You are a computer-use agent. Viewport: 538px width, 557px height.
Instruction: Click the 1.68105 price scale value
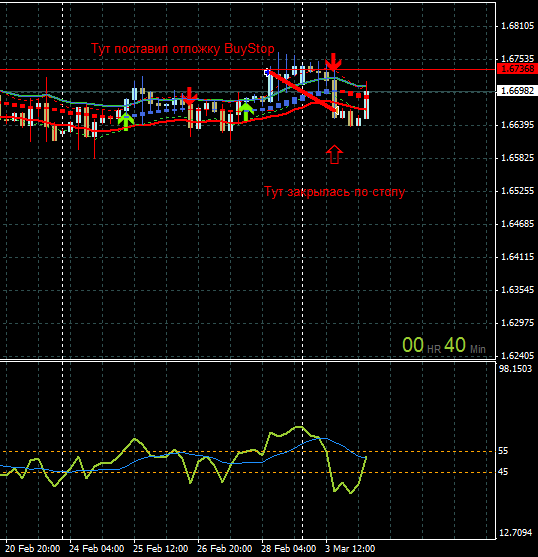[x=517, y=26]
